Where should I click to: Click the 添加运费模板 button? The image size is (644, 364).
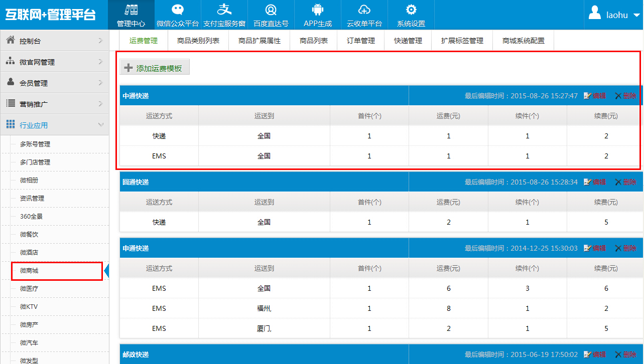click(x=155, y=68)
